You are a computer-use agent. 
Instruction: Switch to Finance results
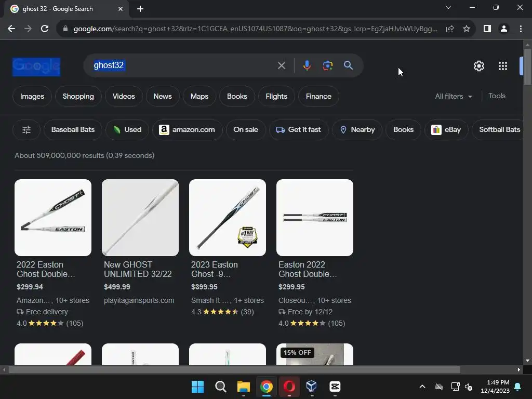tap(318, 96)
